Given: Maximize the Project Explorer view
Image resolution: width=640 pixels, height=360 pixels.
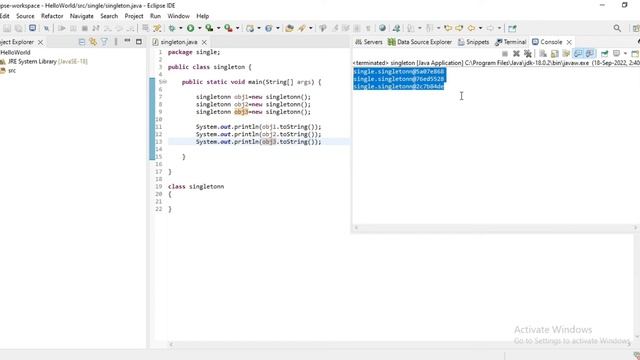Looking at the screenshot, I should coord(139,42).
